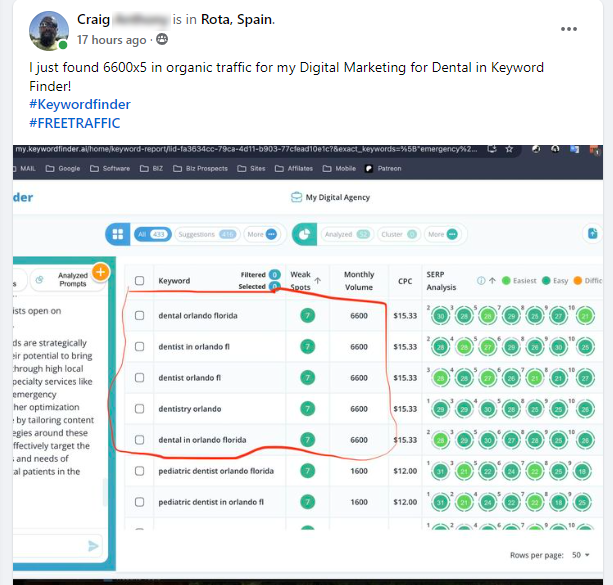Open the Rows per page dropdown
613x585 pixels.
(x=580, y=555)
